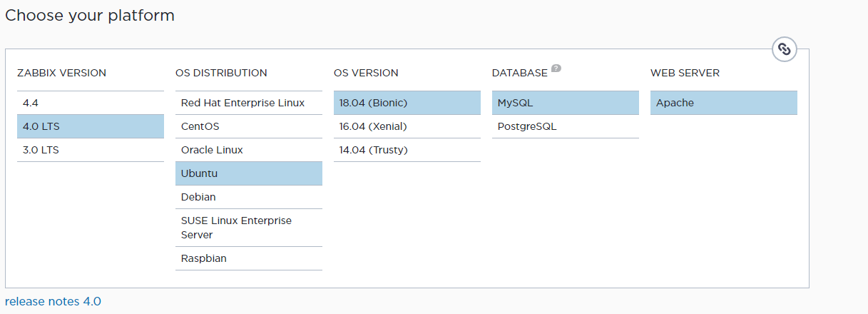Screen dimensions: 868x314
Task: Choose Raspbian as the distribution
Action: [248, 258]
